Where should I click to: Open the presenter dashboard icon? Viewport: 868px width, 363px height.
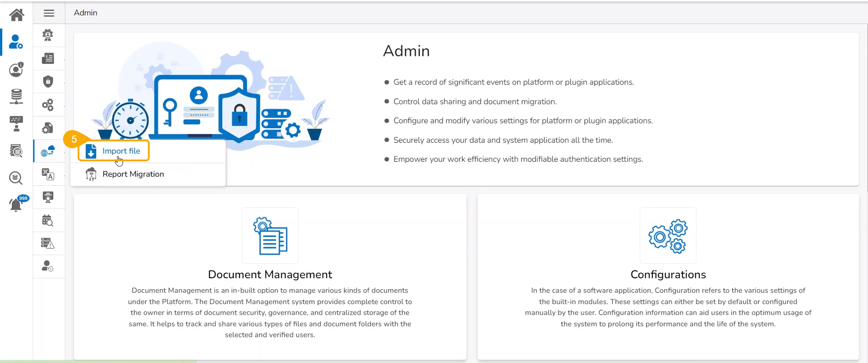tap(16, 123)
